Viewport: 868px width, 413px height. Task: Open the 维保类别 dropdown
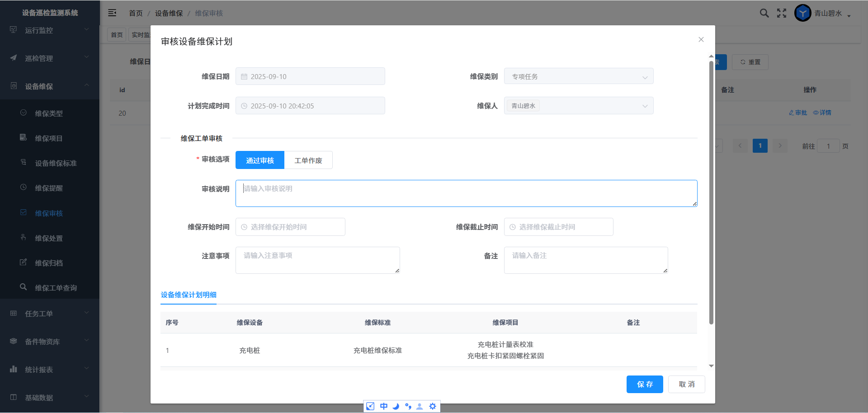pyautogui.click(x=578, y=77)
